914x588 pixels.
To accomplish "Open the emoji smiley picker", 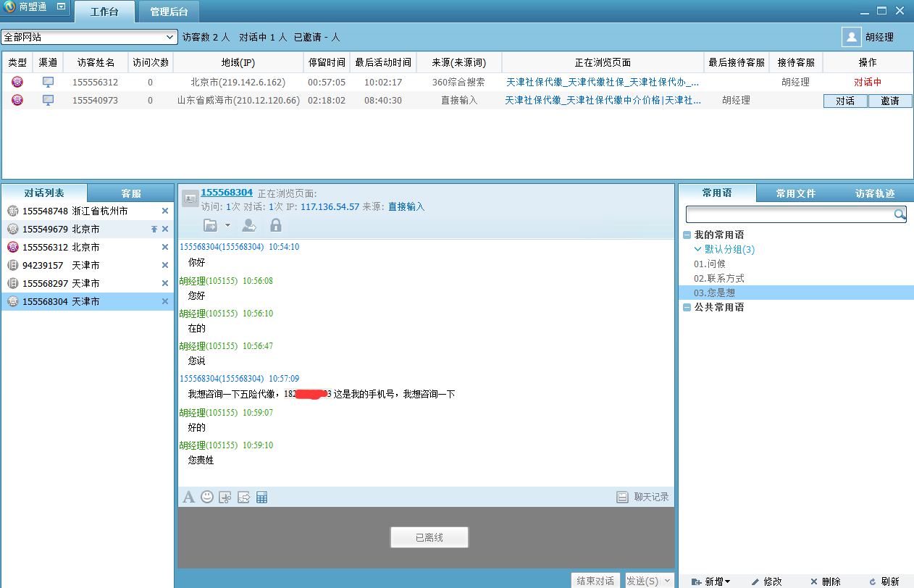I will (207, 497).
